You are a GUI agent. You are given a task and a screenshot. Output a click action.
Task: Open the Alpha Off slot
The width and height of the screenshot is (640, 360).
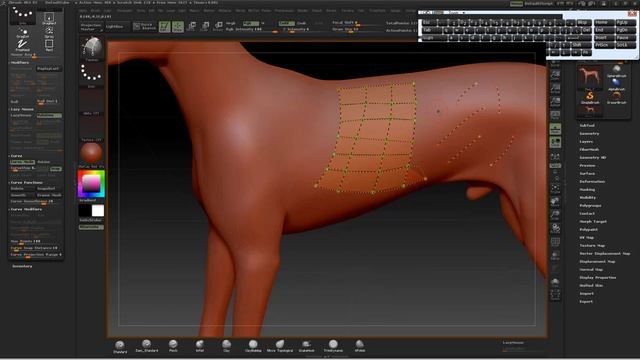tap(91, 102)
